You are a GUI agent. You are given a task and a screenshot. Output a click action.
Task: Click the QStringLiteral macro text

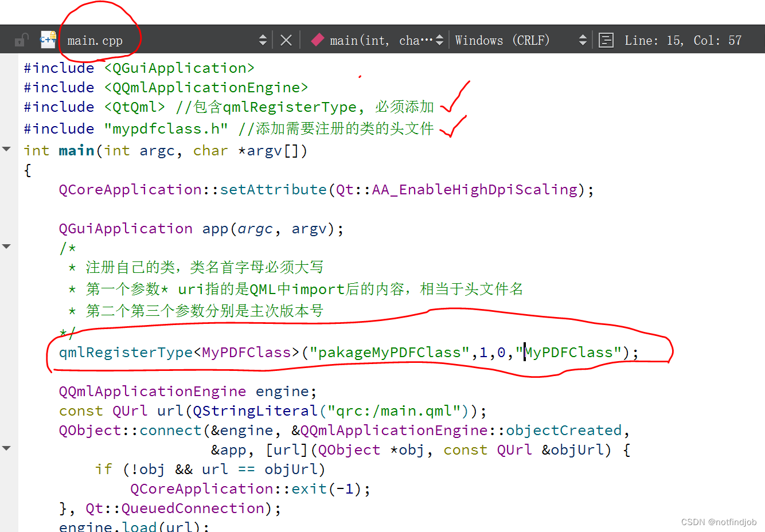click(255, 410)
